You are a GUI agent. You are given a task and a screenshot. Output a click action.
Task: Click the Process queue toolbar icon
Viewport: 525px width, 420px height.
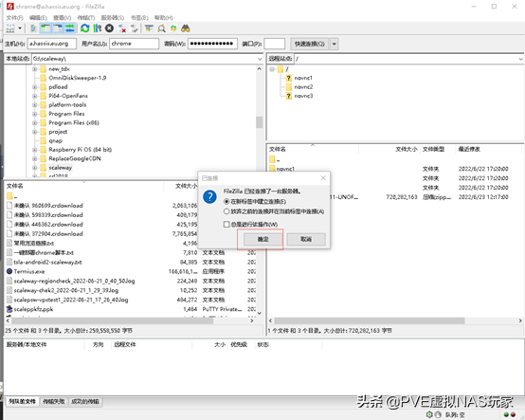click(97, 28)
